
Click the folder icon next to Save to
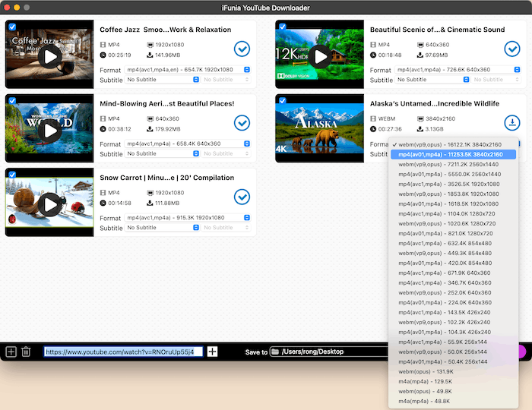coord(275,352)
